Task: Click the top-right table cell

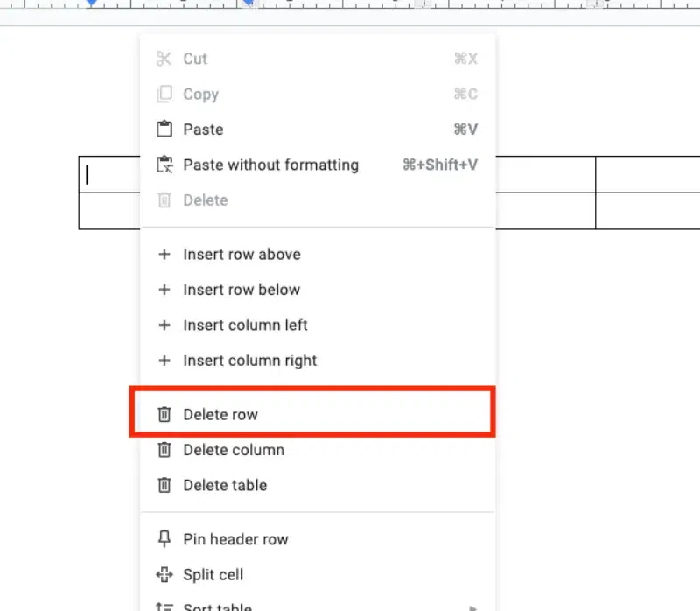Action: click(x=647, y=175)
